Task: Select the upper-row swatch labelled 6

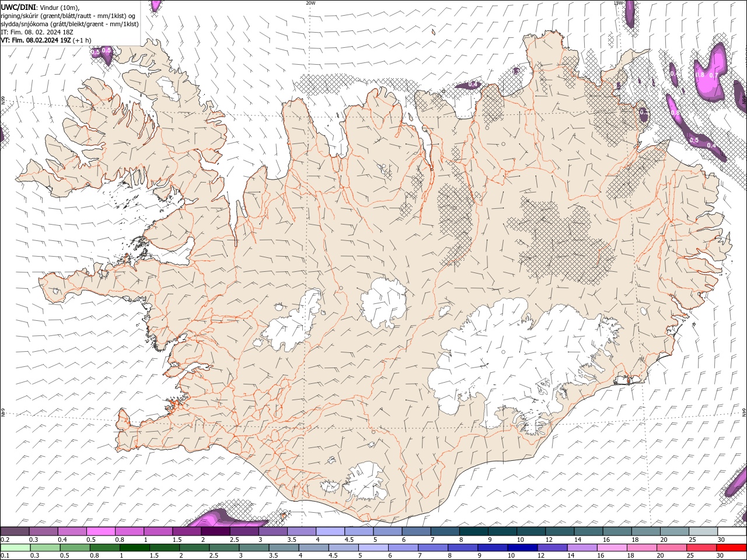Action: [x=417, y=531]
